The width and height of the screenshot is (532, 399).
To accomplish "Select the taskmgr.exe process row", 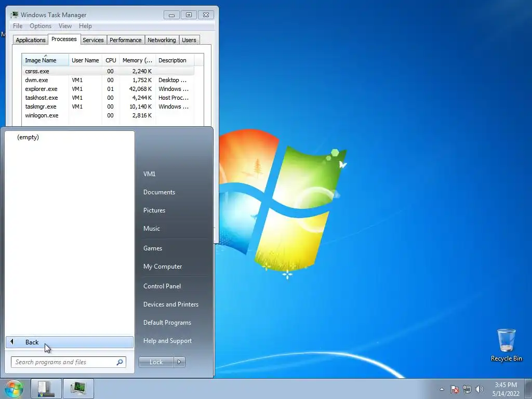I will pos(109,107).
